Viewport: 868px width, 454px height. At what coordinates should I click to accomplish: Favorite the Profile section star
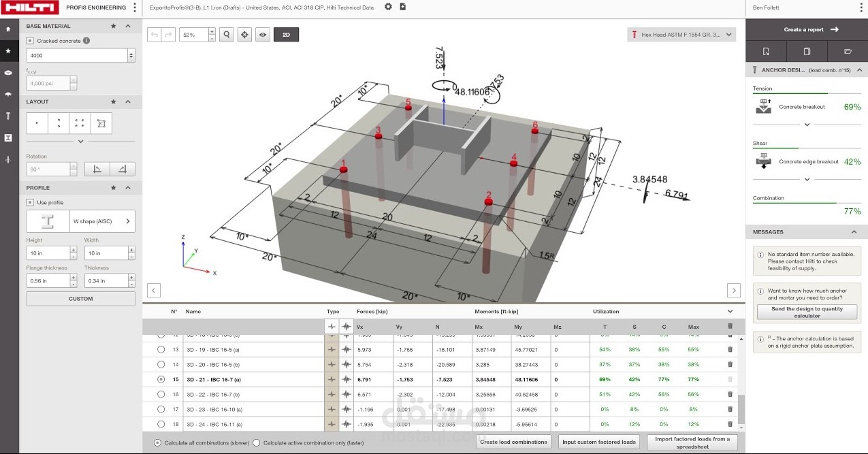click(113, 187)
